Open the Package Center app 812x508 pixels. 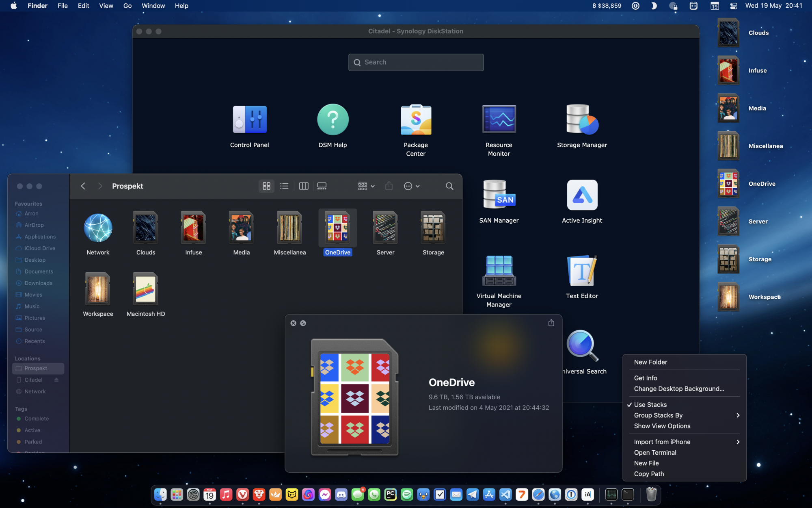[x=416, y=120]
